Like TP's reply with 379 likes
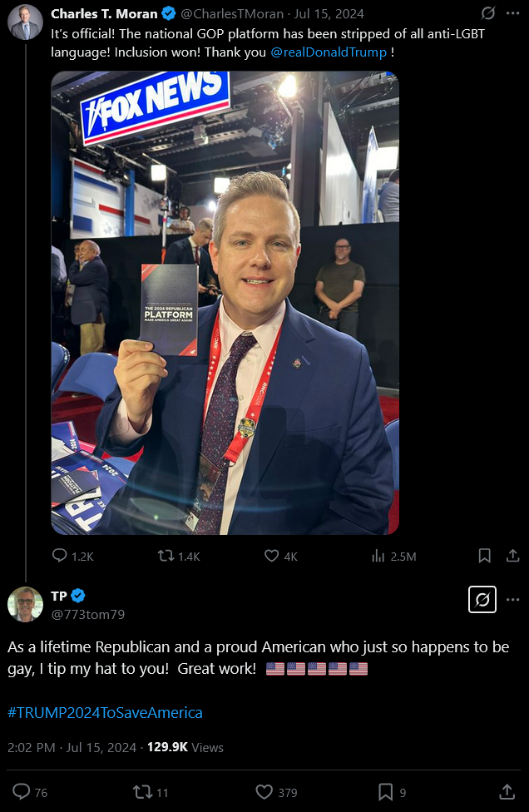Viewport: 529px width, 812px height. pos(277,792)
